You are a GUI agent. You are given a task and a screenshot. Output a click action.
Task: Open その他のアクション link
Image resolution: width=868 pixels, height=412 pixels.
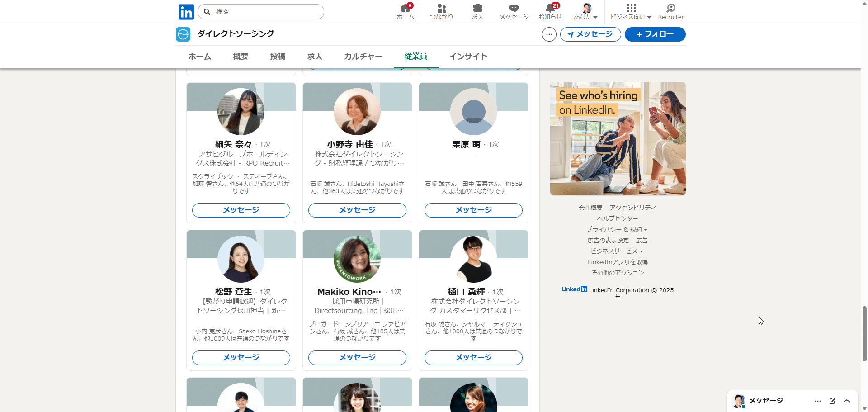click(618, 273)
